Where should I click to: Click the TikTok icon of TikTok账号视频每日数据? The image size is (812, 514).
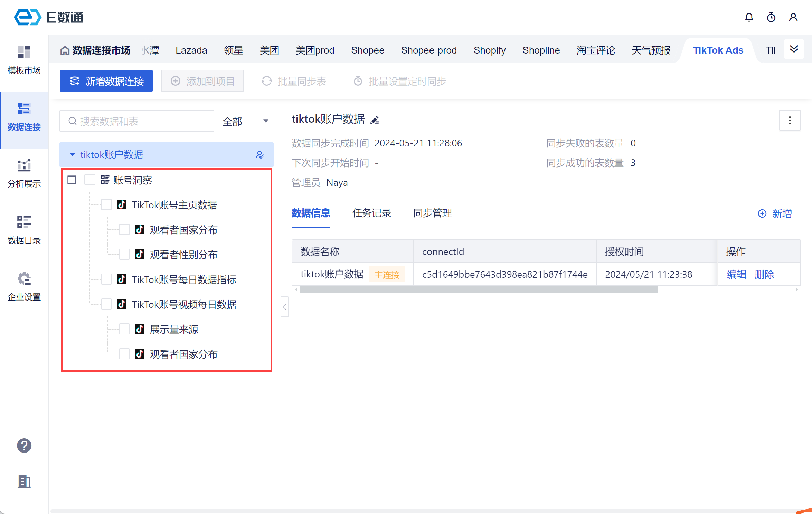click(x=122, y=304)
